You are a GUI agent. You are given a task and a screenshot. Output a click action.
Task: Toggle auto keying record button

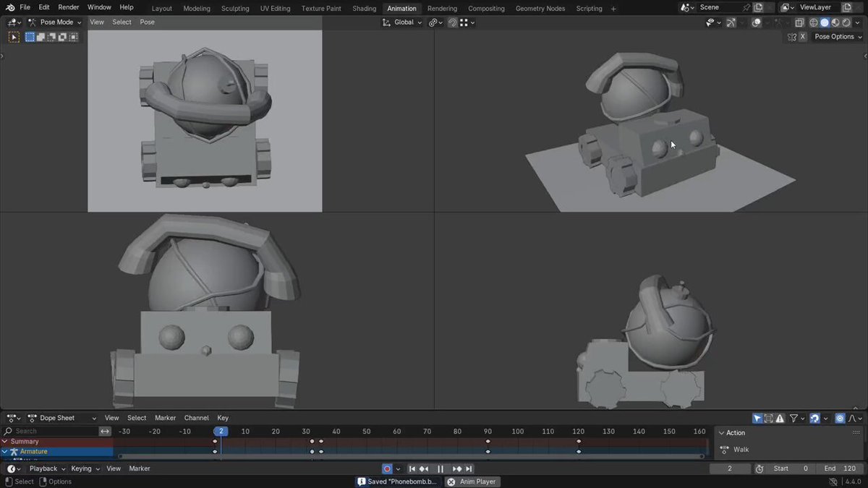point(387,468)
